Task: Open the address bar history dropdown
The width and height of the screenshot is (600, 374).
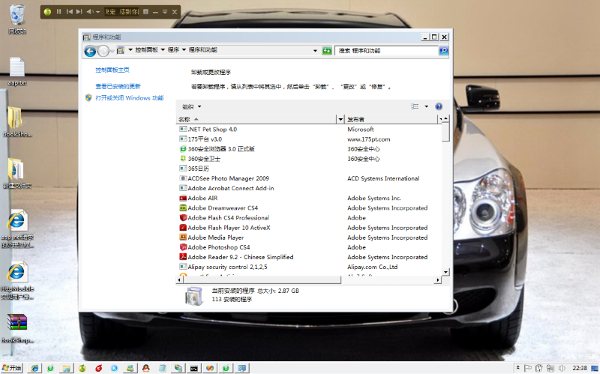Action: coord(315,51)
